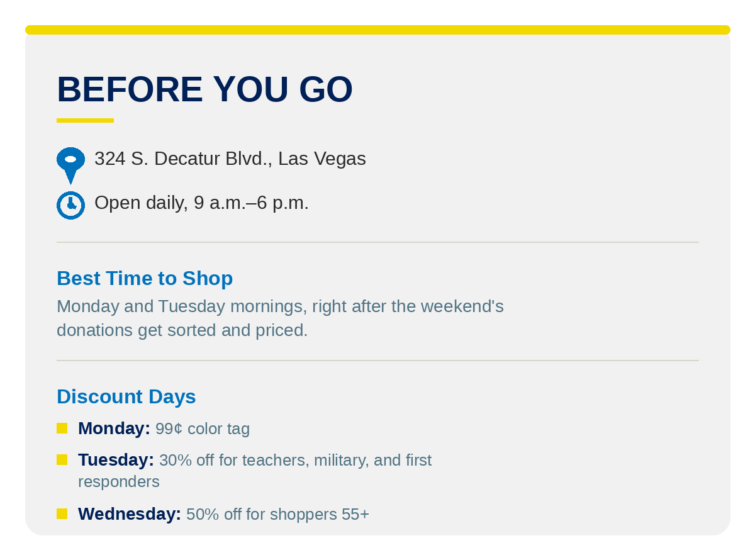Click the 50% off for shoppers 55+ text
The width and height of the screenshot is (755, 560).
tap(277, 514)
